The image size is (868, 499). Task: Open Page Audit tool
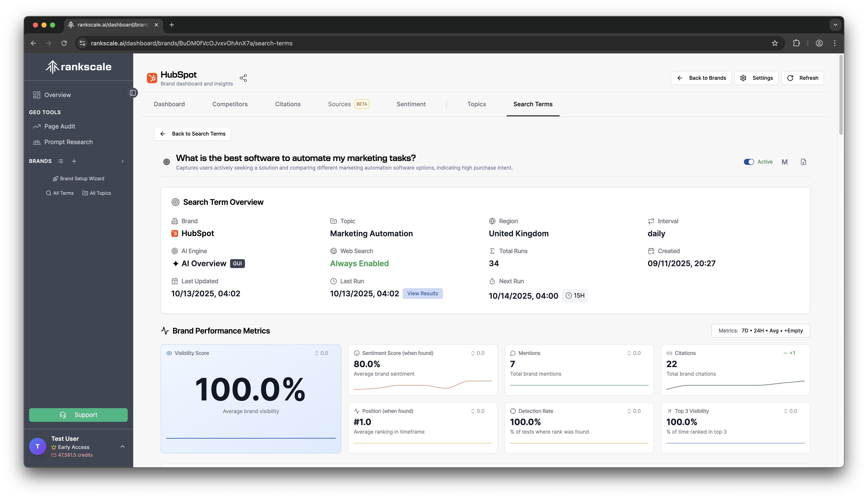click(x=60, y=127)
